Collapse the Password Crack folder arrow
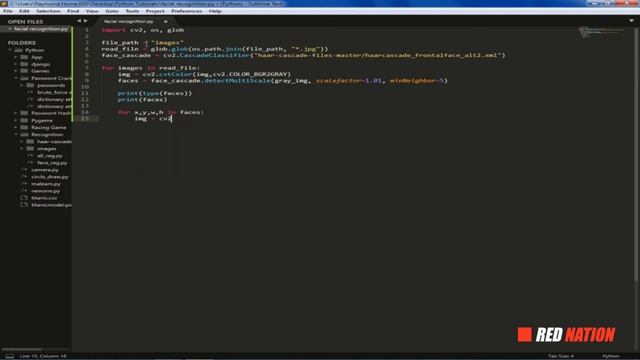Viewport: 640px width, 360px height. coord(16,78)
